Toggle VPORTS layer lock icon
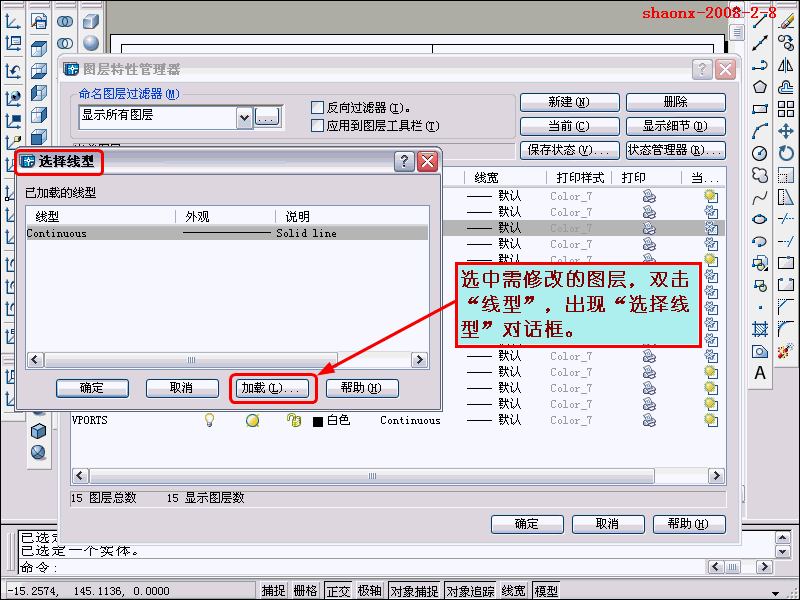 (x=294, y=420)
